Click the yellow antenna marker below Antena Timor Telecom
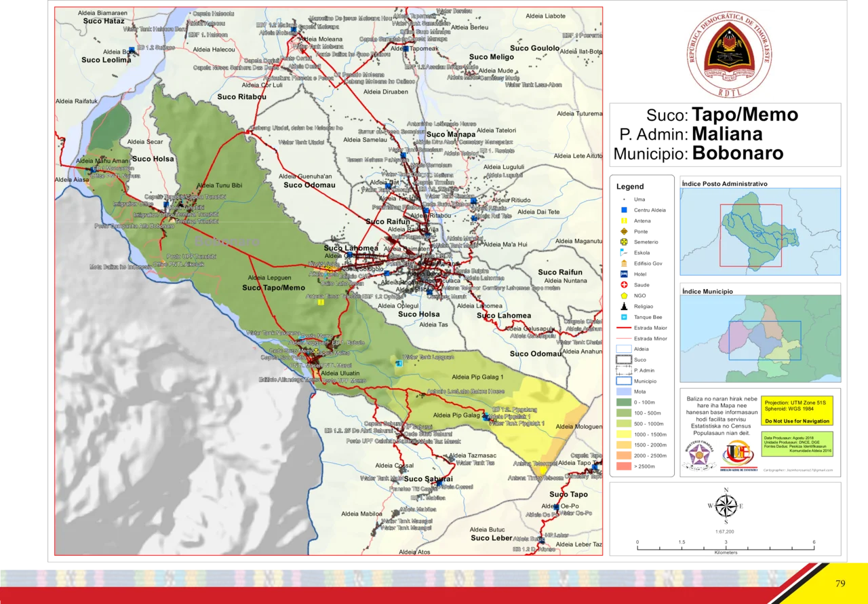This screenshot has height=604, width=868. pyautogui.click(x=543, y=470)
